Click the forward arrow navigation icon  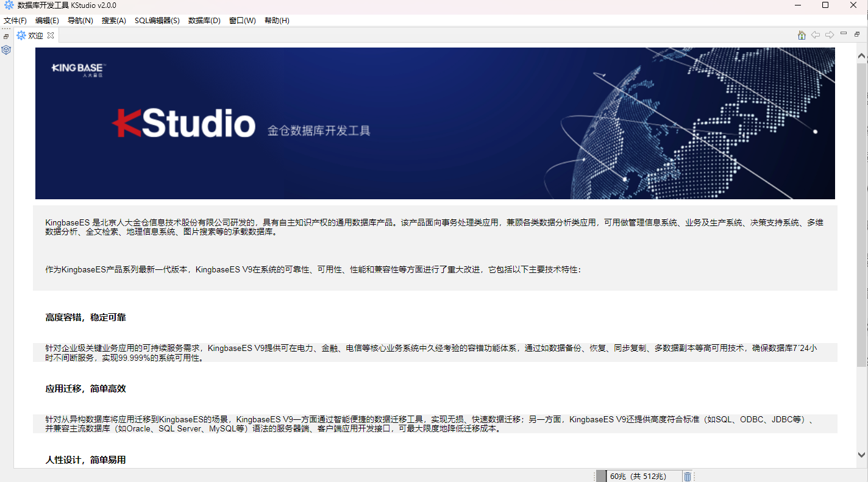pos(830,35)
